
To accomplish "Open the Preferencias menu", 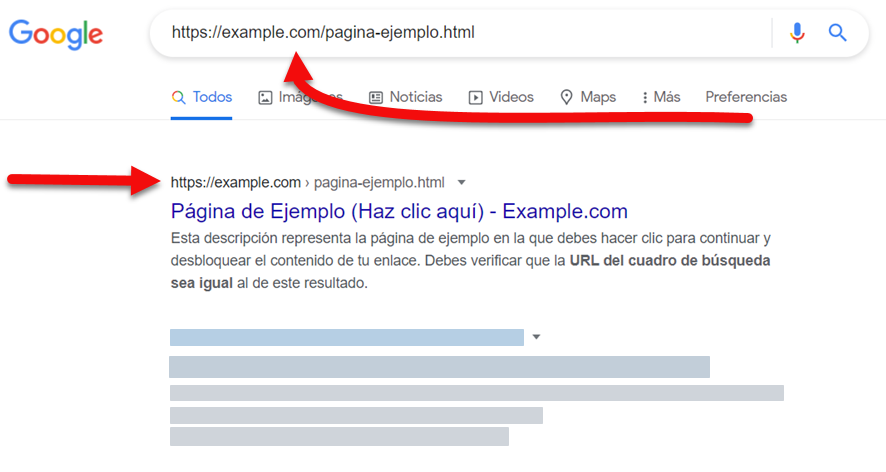I will coord(746,97).
